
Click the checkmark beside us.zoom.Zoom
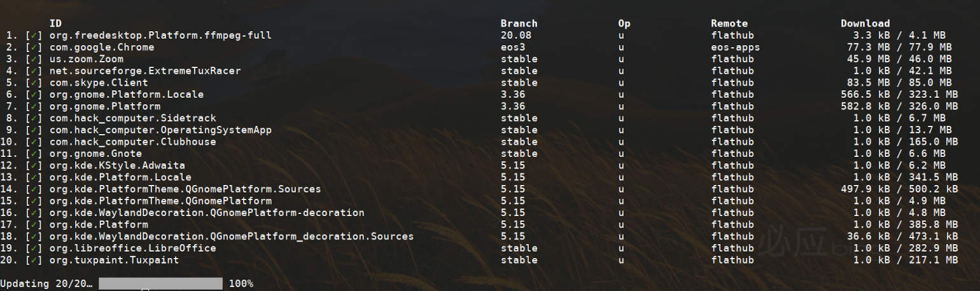point(33,59)
